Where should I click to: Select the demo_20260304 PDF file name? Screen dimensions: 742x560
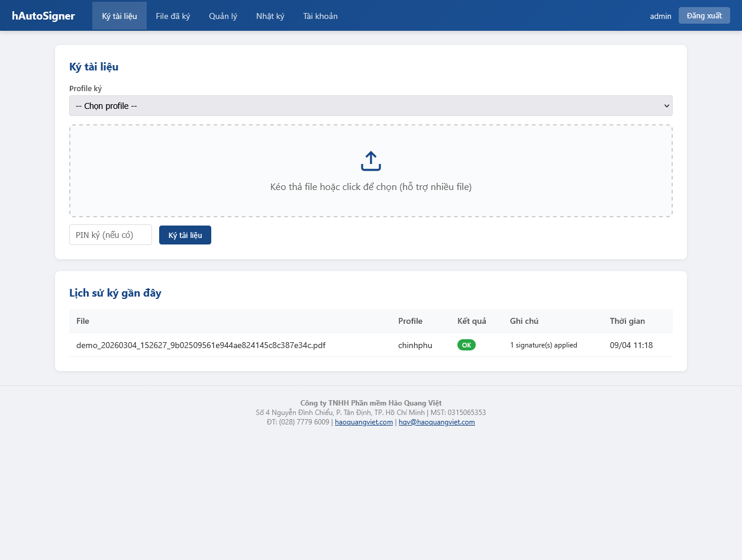point(201,345)
